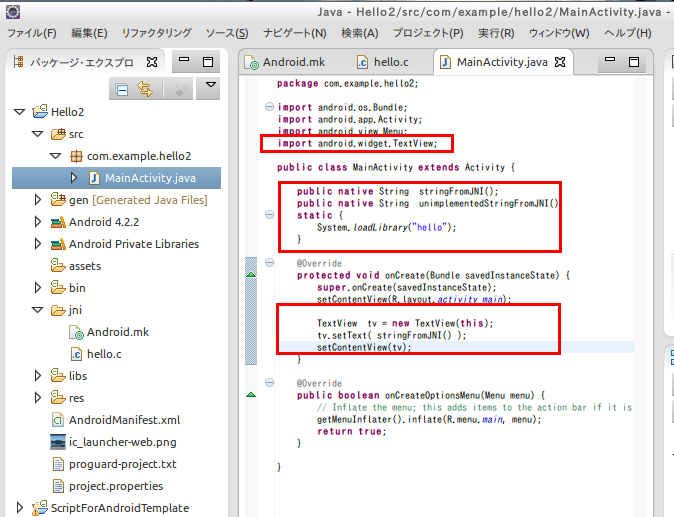The image size is (674, 517).
Task: Select AndroidManifest.xml file
Action: click(125, 420)
